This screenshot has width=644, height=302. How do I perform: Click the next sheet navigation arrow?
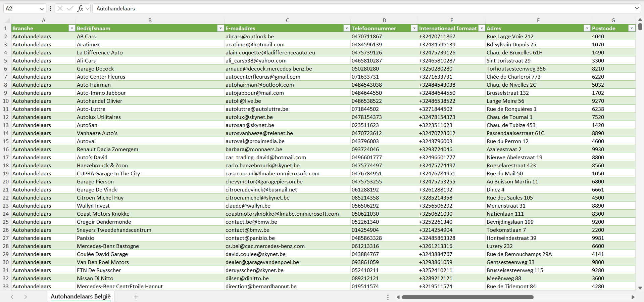[26, 297]
